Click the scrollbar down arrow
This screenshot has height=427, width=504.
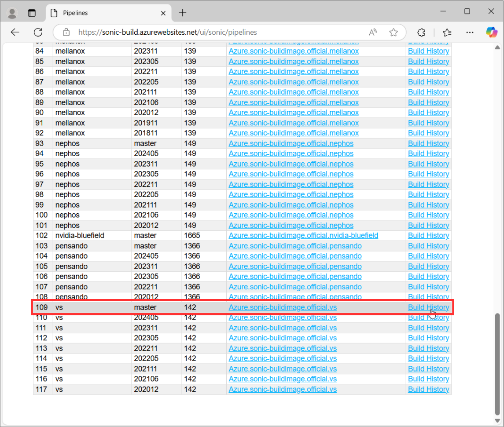497,420
